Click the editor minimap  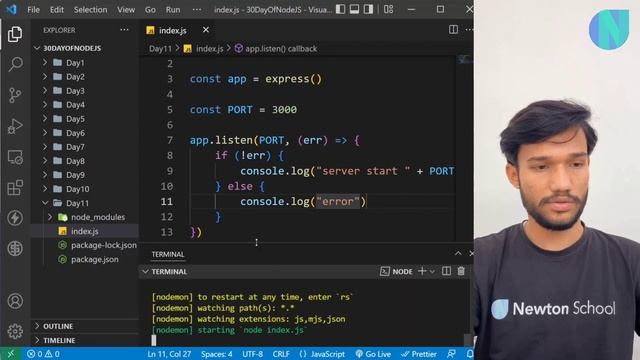tap(464, 60)
